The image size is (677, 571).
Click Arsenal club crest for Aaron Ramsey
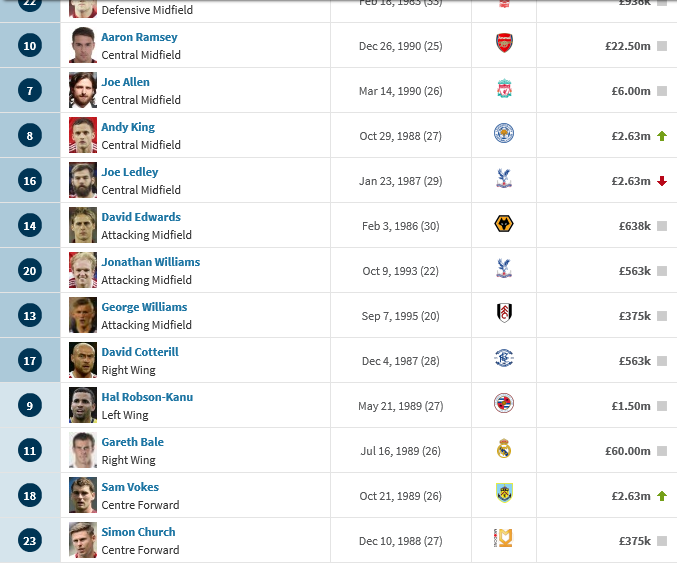pyautogui.click(x=504, y=43)
